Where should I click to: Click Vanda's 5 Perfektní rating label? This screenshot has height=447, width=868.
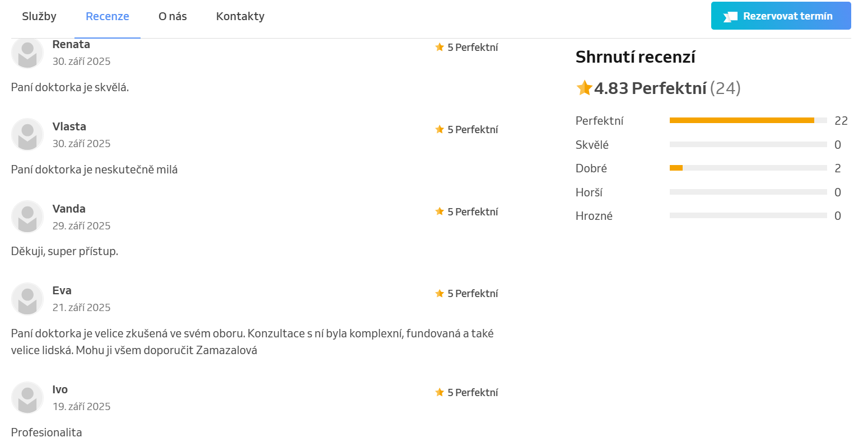tap(473, 212)
